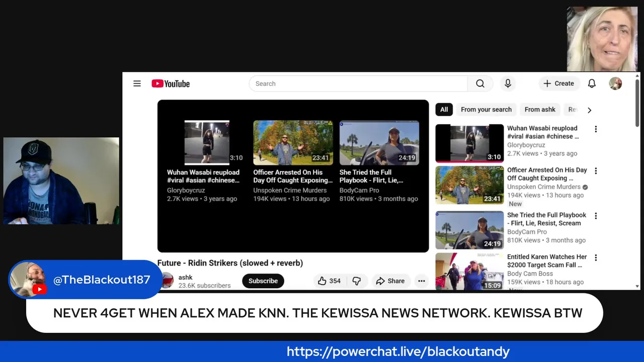This screenshot has width=644, height=362.
Task: Show more filter chips with right chevron
Action: tap(589, 110)
